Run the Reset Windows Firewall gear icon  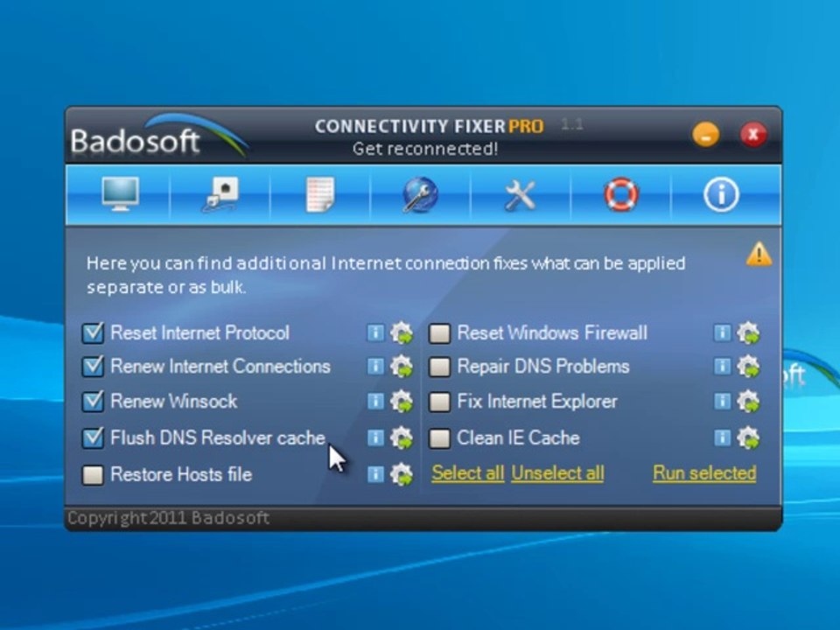pos(748,333)
